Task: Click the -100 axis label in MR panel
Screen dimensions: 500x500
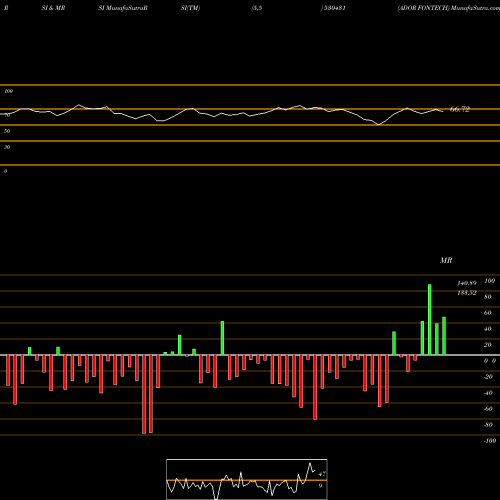Action: 490,441
